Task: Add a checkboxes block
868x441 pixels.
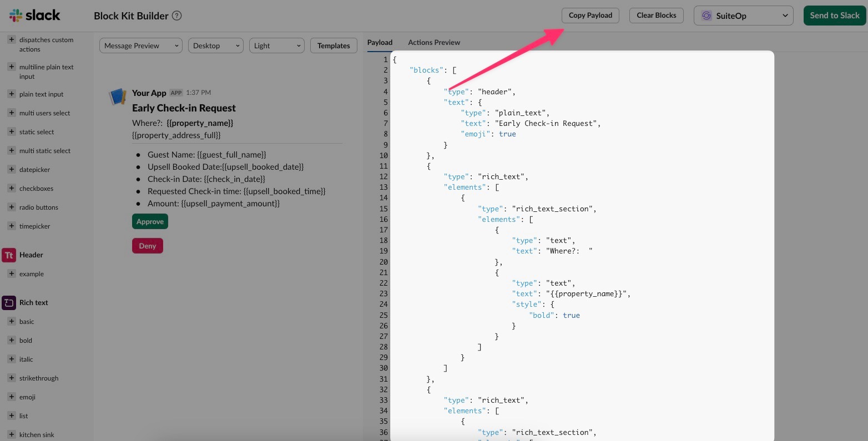Action: pyautogui.click(x=12, y=188)
